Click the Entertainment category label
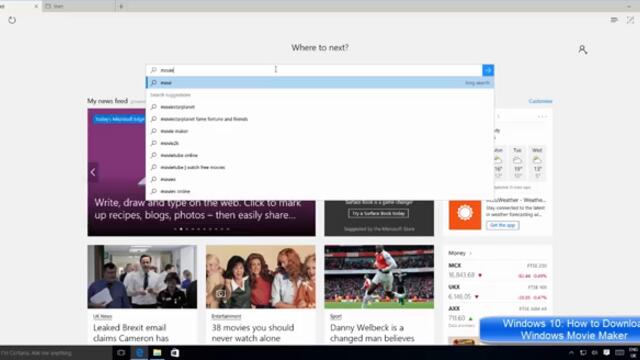640x360 pixels. pos(226,316)
